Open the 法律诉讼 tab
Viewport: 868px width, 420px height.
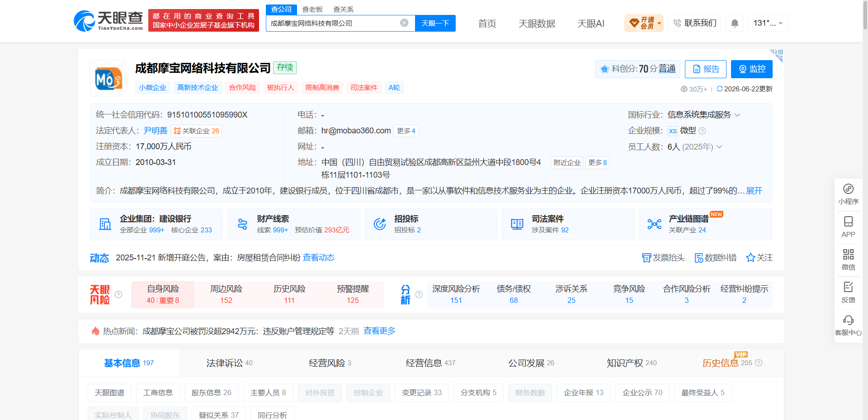(229, 363)
